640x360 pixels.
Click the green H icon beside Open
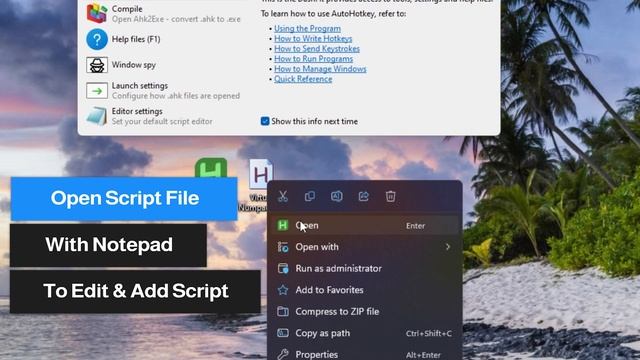[x=283, y=225]
